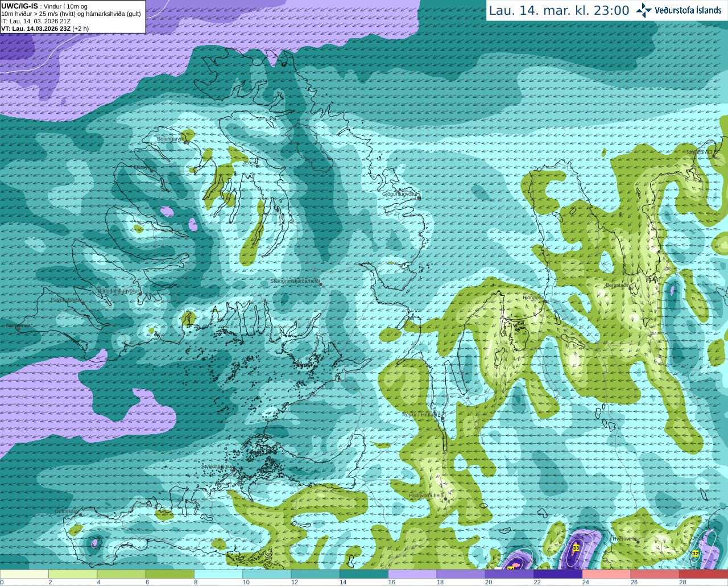Select the 10–12 m/s legend swatch

pos(267,574)
